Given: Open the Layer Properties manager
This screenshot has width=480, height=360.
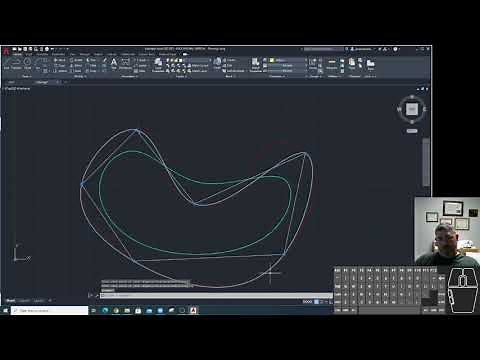Looking at the screenshot, I should pyautogui.click(x=158, y=64).
